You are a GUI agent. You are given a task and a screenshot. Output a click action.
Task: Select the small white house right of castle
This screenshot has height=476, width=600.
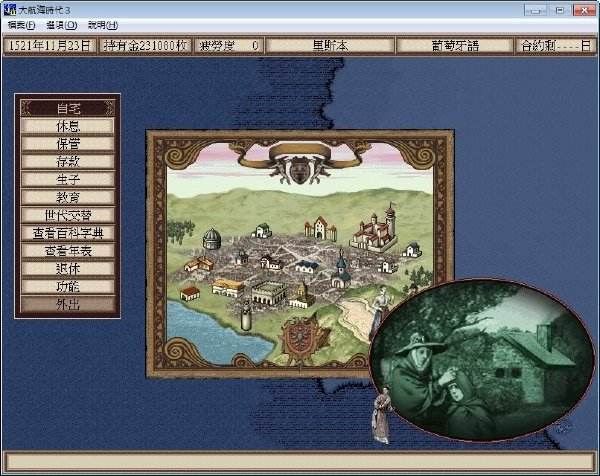[412, 250]
